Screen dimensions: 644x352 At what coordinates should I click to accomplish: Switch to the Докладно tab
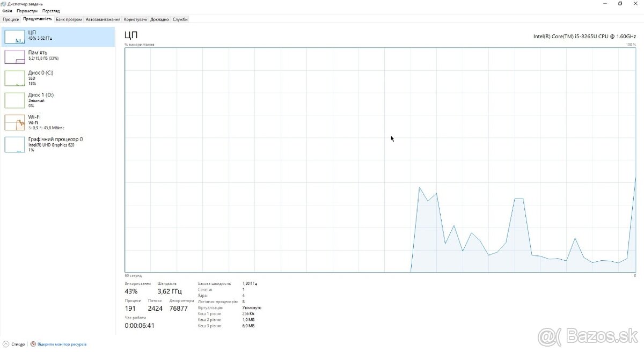[159, 19]
